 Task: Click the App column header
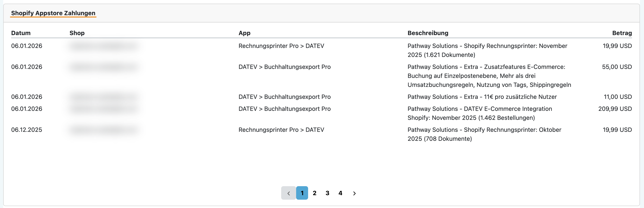[244, 33]
